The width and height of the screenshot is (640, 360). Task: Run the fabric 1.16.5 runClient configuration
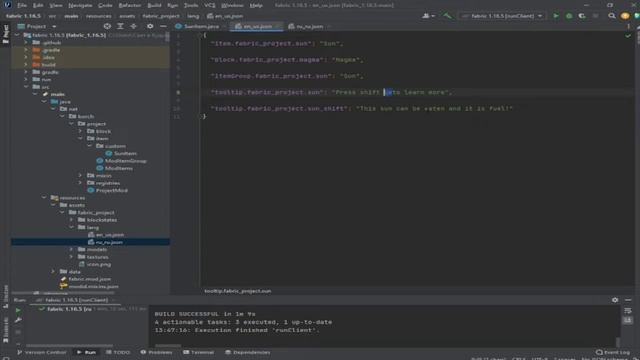pos(556,16)
